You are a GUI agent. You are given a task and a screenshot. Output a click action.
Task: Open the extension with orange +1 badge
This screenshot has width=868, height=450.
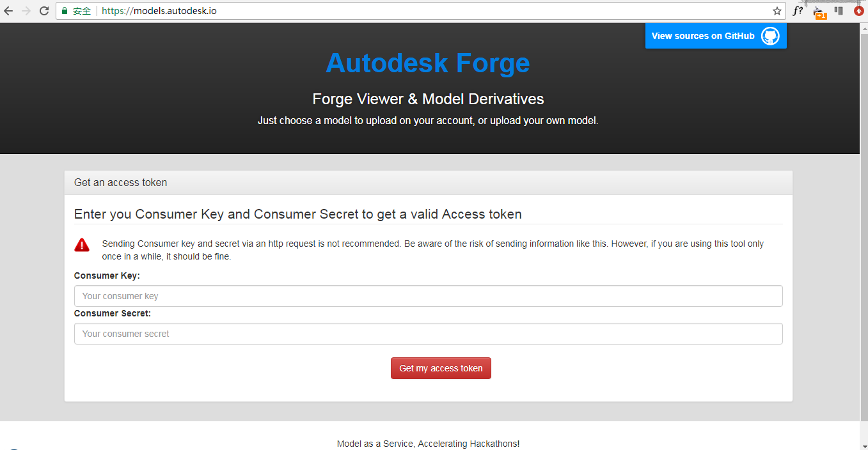point(819,12)
